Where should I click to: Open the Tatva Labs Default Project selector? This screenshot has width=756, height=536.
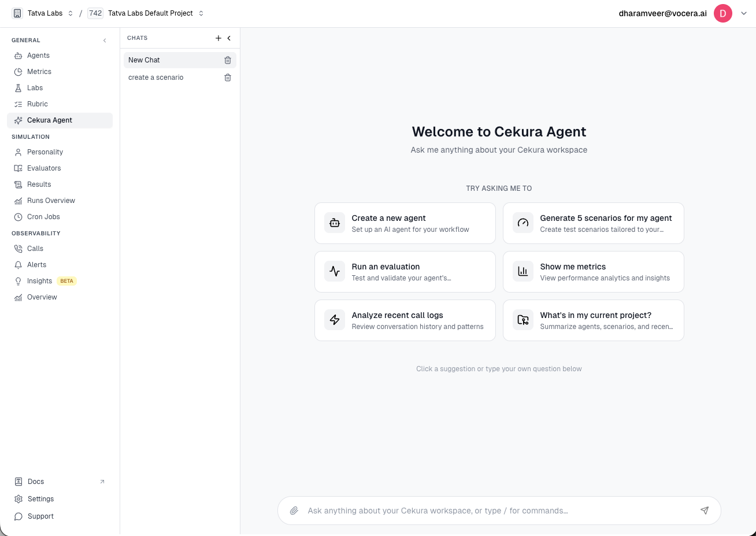(x=155, y=13)
